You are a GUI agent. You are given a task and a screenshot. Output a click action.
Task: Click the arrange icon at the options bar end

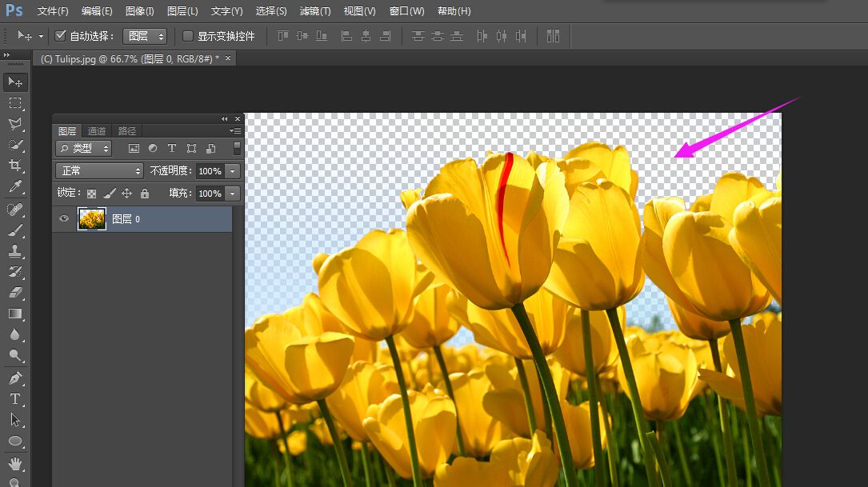coord(553,36)
